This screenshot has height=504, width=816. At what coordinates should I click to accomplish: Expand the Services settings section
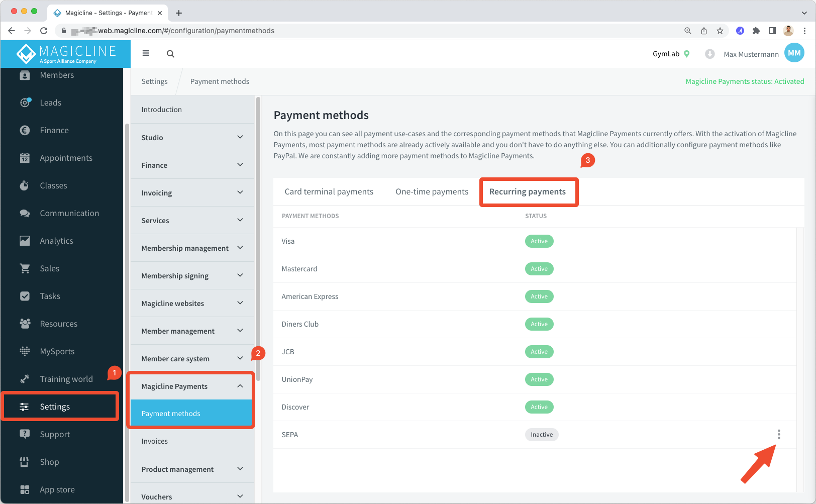tap(192, 220)
